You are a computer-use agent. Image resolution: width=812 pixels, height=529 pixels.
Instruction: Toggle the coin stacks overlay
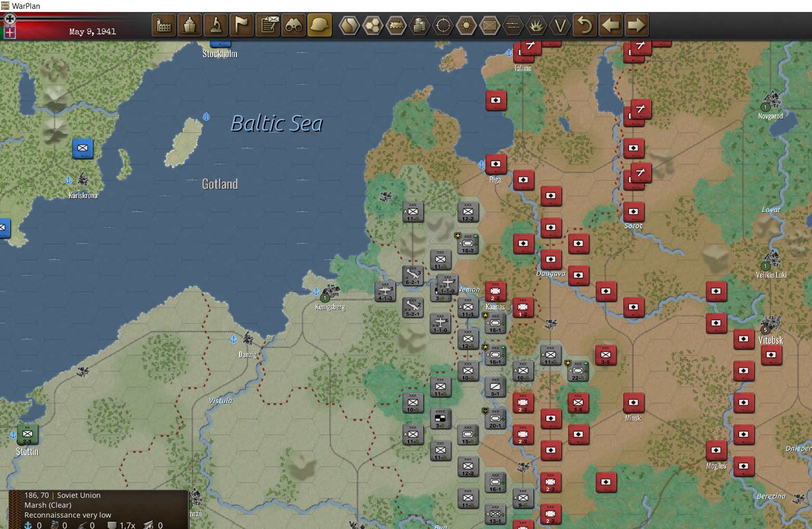click(x=420, y=25)
